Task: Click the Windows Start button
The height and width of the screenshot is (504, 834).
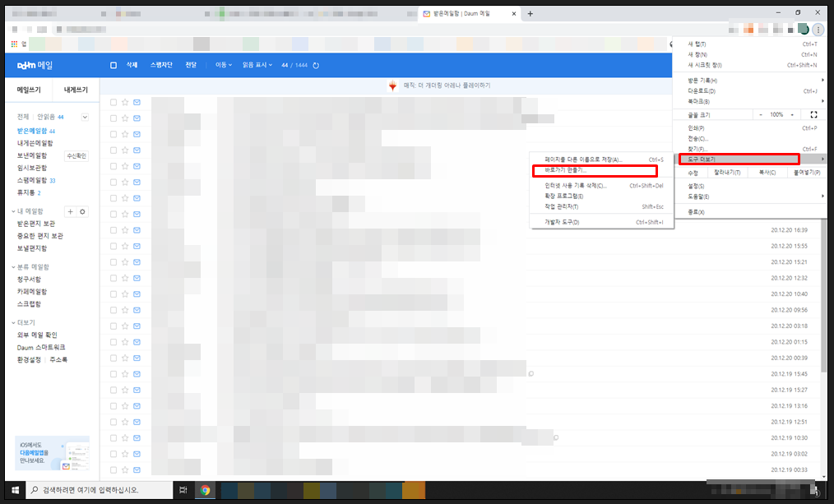Action: [x=16, y=490]
